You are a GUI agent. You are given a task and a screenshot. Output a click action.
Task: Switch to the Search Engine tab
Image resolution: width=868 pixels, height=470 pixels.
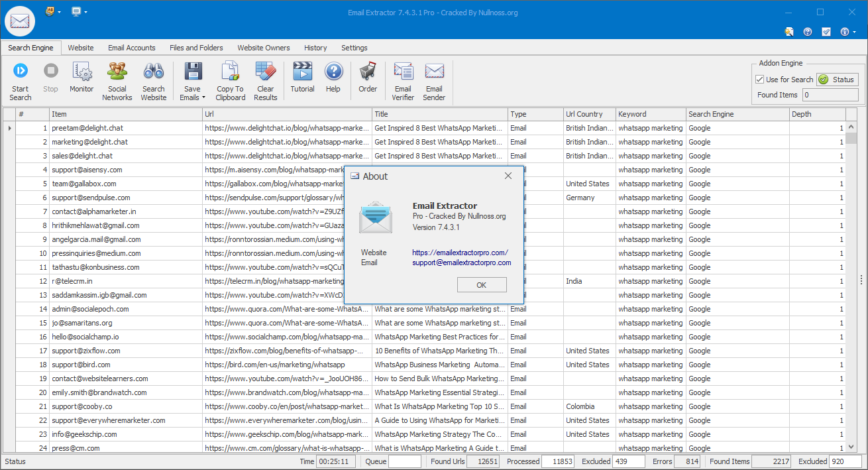[x=30, y=48]
